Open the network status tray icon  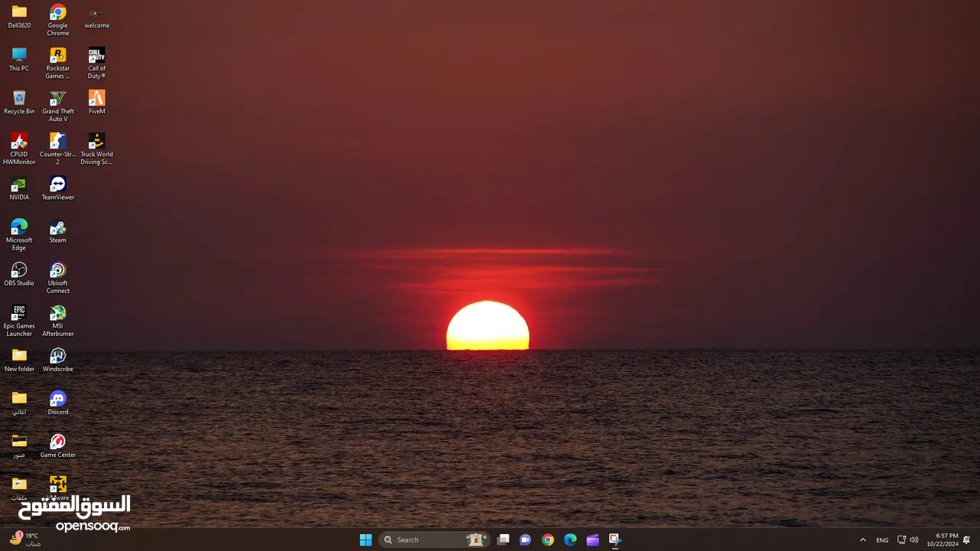coord(901,540)
